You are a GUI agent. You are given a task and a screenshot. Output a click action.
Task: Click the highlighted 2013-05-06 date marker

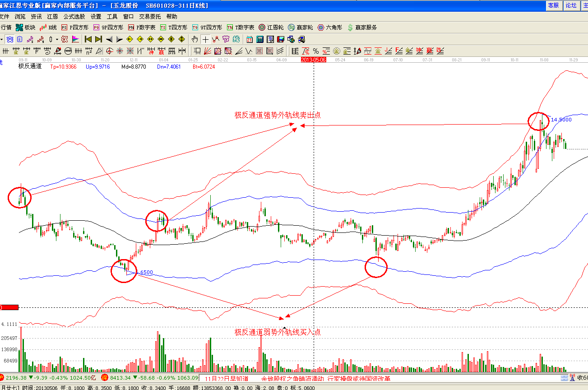[x=313, y=60]
